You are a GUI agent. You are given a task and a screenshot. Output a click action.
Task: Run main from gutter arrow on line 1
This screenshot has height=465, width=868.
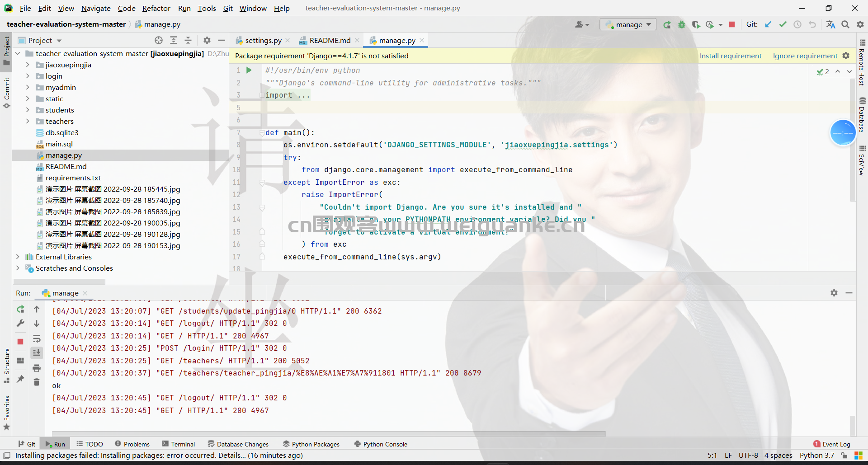pyautogui.click(x=249, y=70)
